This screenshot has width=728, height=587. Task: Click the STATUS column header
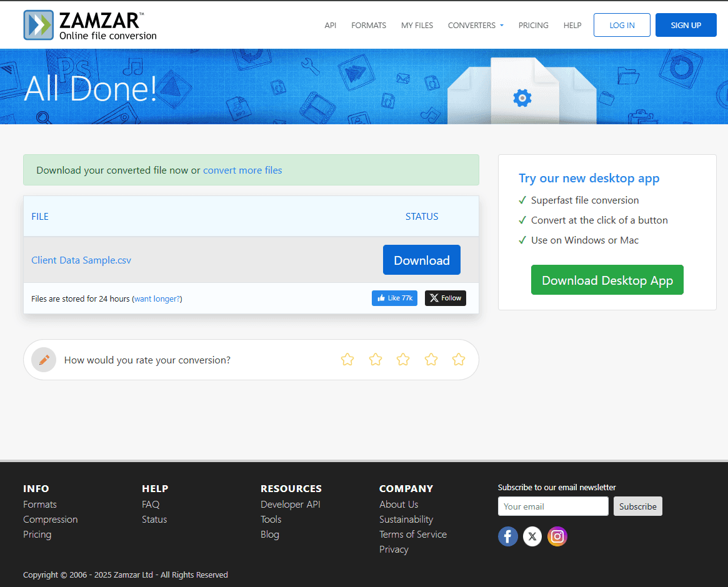[x=422, y=216]
